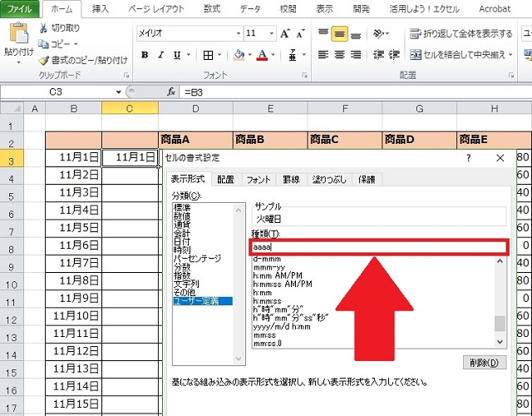
Task: Apply the fill color bucket
Action: [239, 55]
